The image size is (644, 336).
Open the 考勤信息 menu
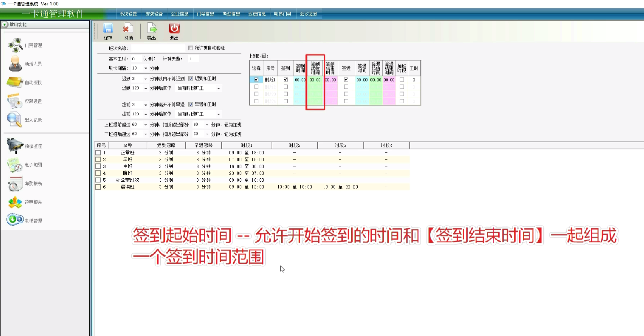[x=232, y=14]
